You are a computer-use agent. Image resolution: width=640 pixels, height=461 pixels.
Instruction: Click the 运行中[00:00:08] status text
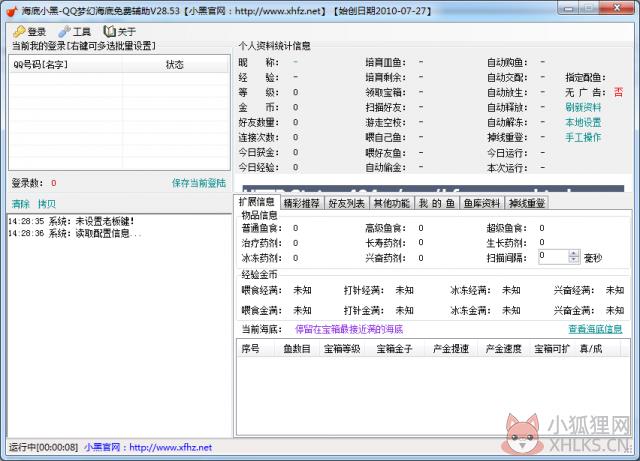point(43,448)
